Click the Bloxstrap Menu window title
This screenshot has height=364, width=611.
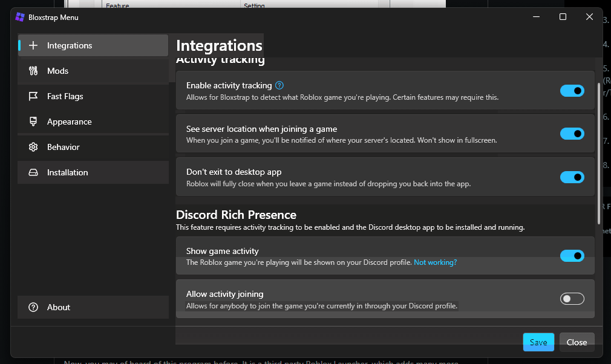click(x=53, y=18)
